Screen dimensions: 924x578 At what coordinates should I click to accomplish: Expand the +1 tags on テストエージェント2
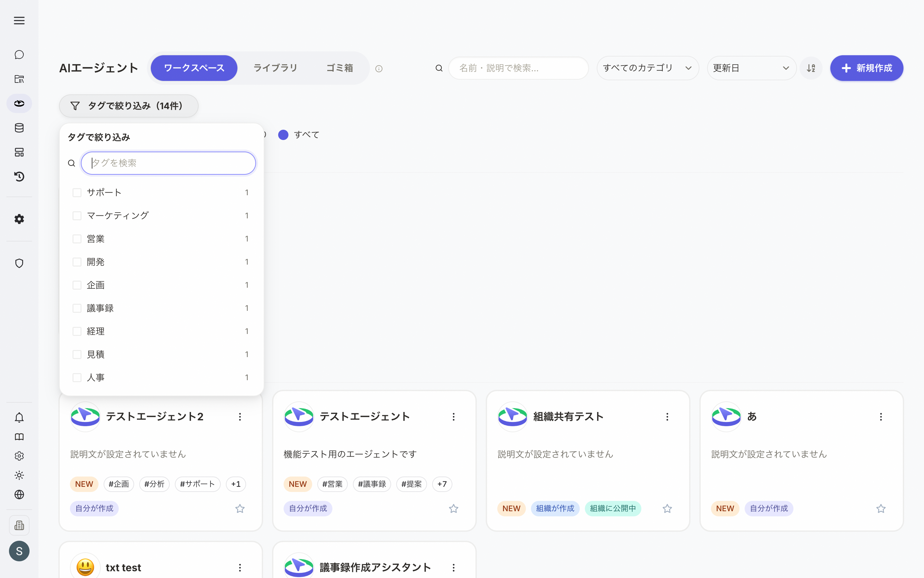[236, 484]
